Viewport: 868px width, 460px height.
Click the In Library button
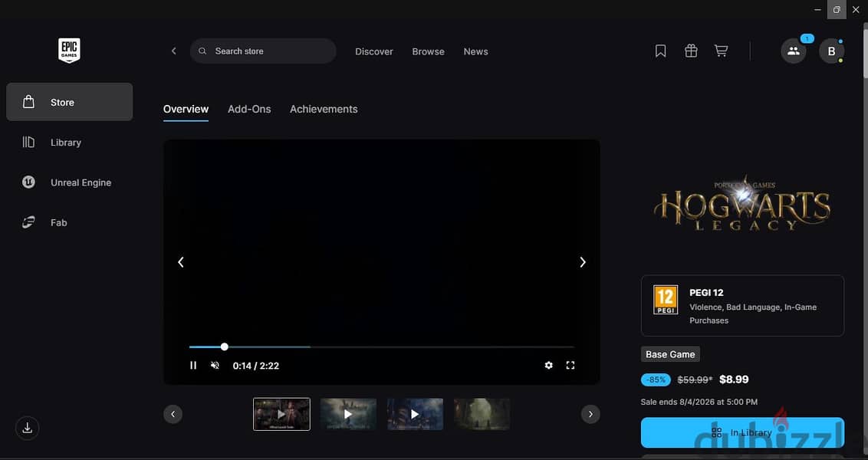(742, 432)
